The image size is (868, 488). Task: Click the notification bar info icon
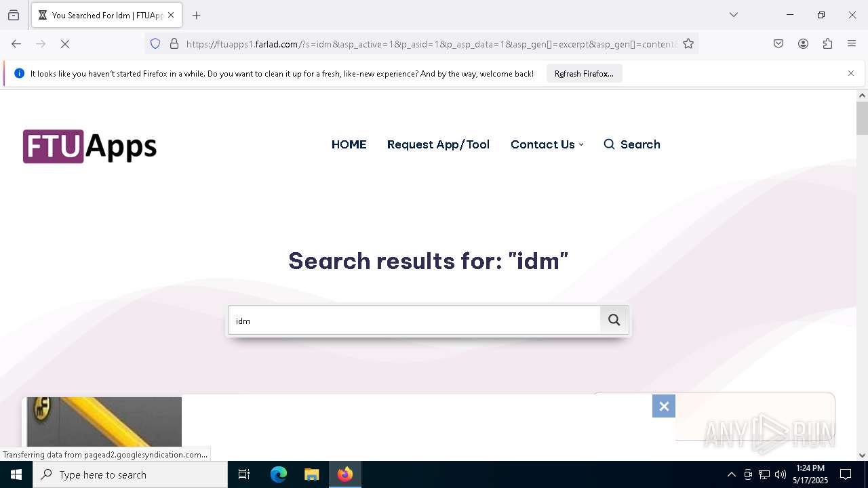(x=19, y=73)
